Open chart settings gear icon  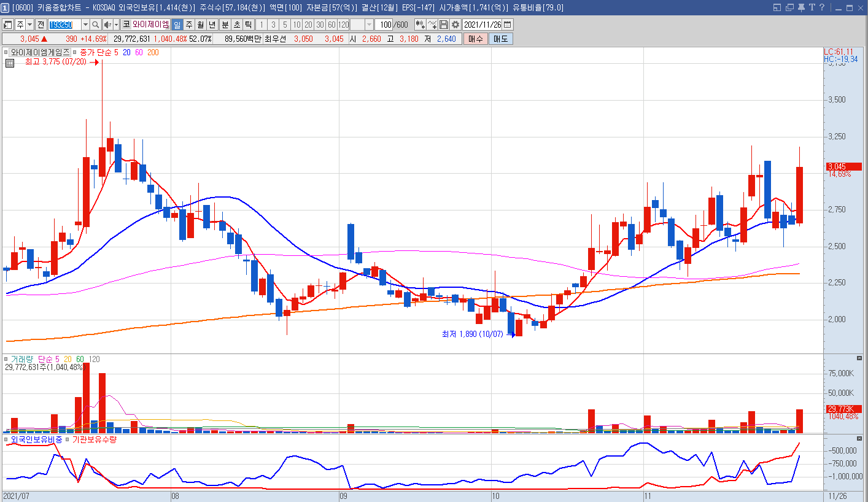(455, 25)
